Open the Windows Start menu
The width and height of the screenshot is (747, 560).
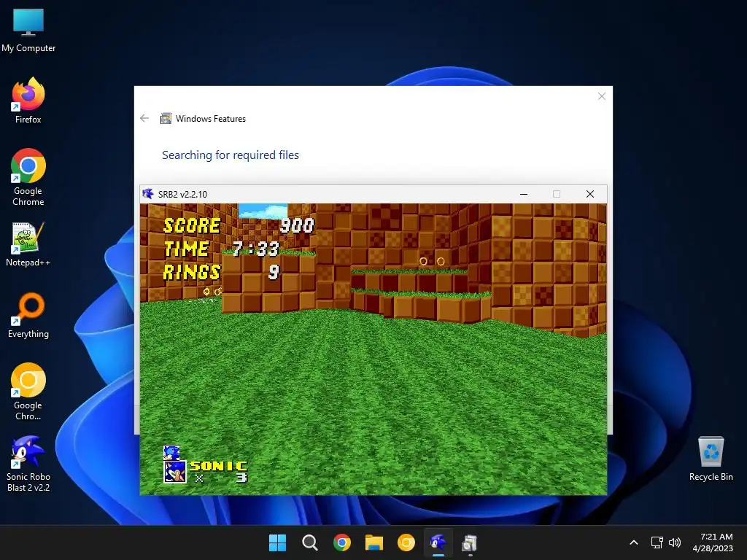click(277, 542)
